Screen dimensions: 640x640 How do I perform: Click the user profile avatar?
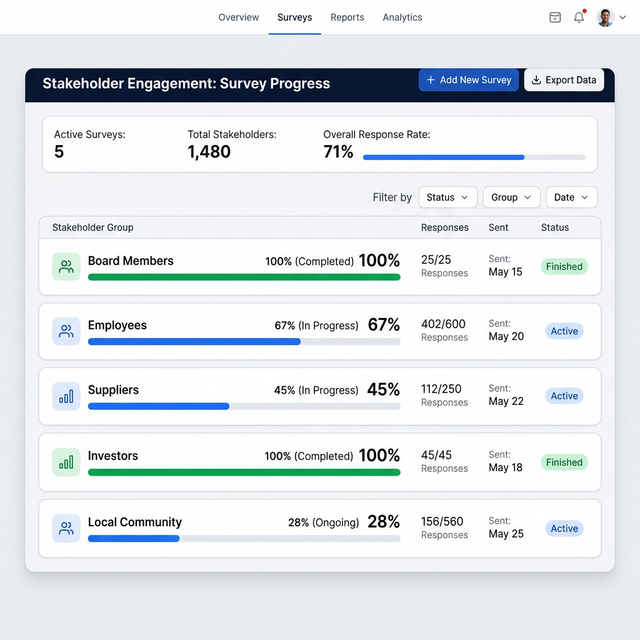point(605,18)
